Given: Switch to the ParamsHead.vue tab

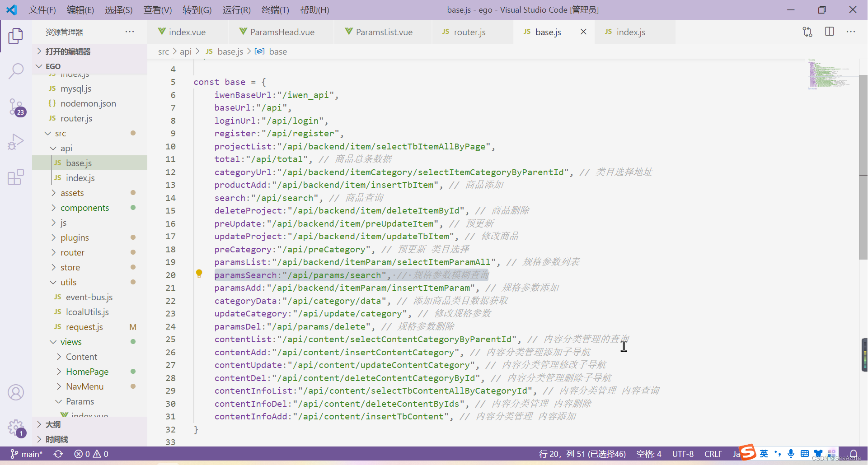Looking at the screenshot, I should coord(281,32).
